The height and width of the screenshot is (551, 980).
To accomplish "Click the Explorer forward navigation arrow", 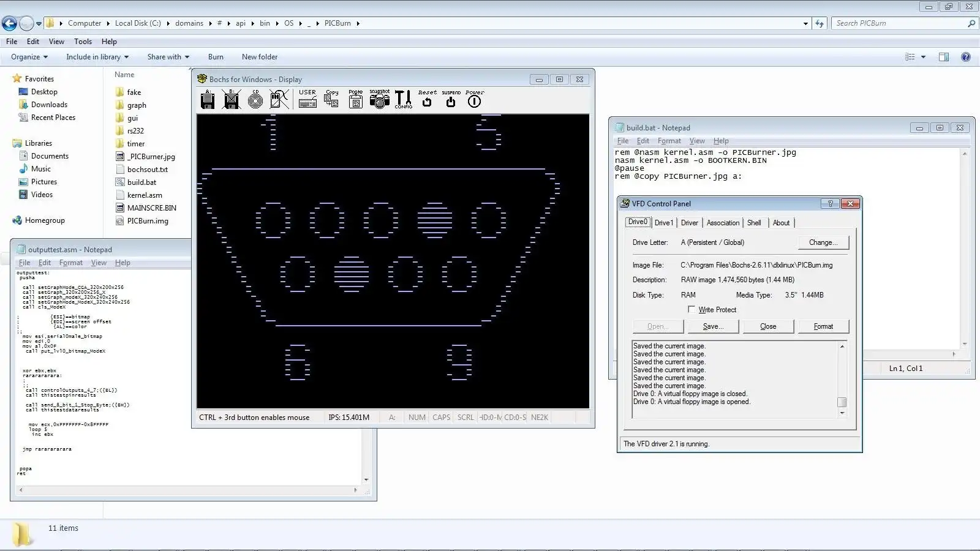I will pyautogui.click(x=26, y=23).
